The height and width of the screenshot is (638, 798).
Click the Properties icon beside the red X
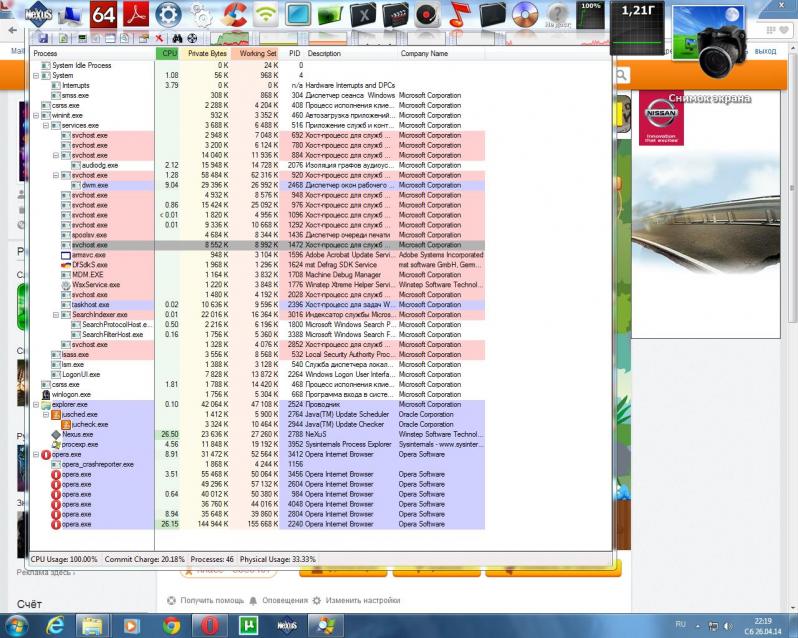coord(144,39)
